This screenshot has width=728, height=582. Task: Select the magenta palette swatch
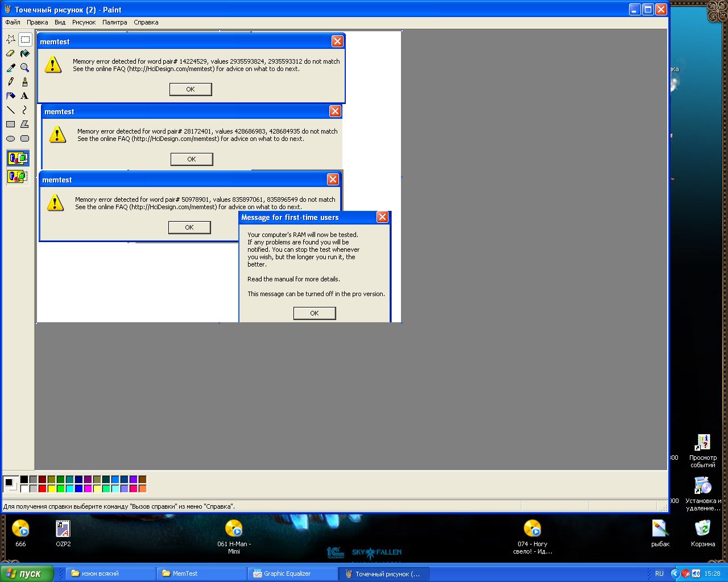[88, 489]
